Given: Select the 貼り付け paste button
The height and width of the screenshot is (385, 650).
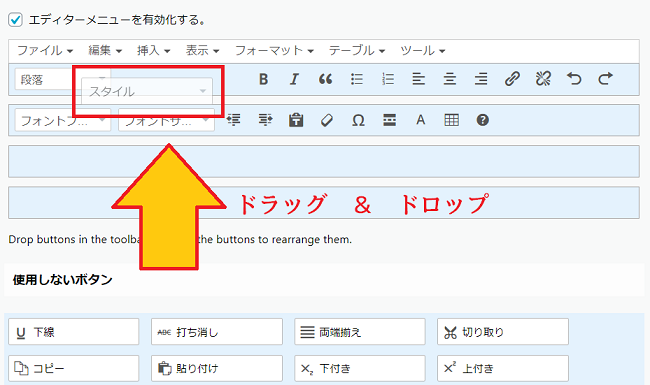Looking at the screenshot, I should pyautogui.click(x=217, y=368).
